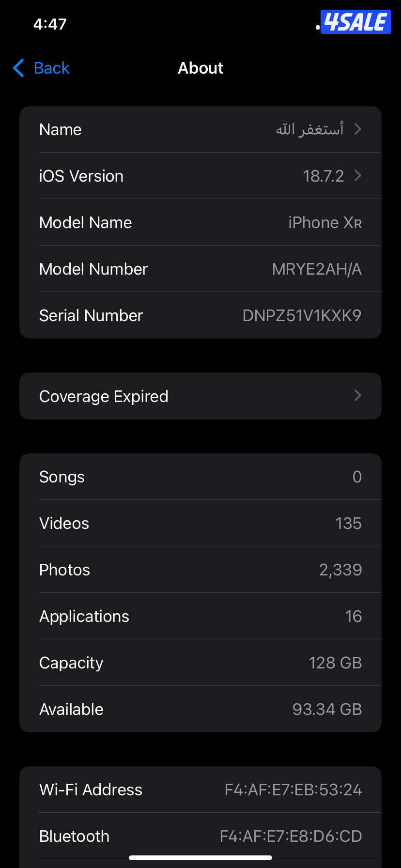
Task: Tap the 4SALE logo badge
Action: 355,22
